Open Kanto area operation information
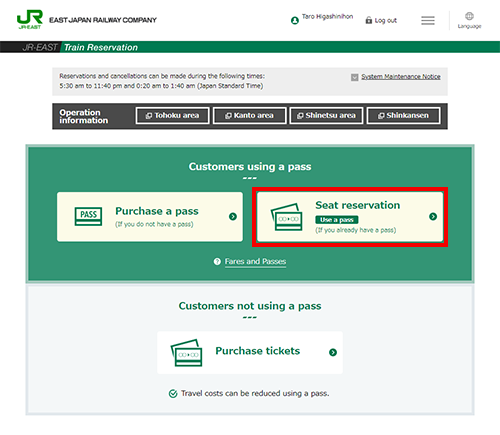The image size is (500, 435). (250, 116)
